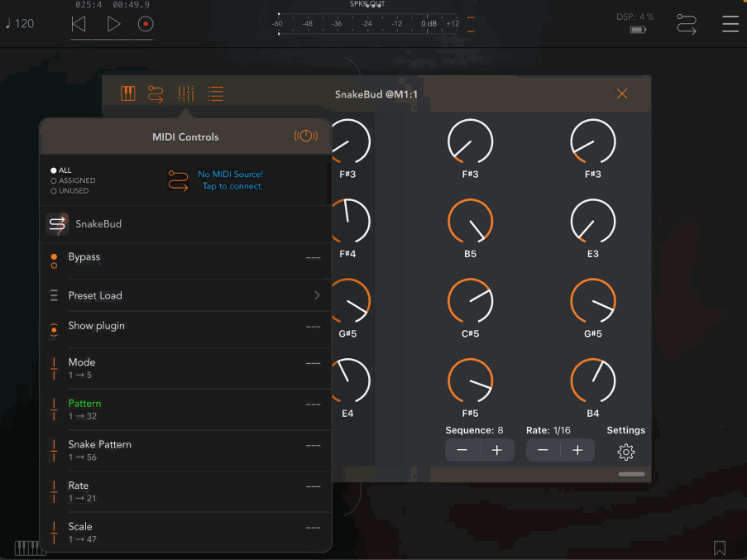The width and height of the screenshot is (747, 560).
Task: Click the rewind to start button
Action: 79,24
